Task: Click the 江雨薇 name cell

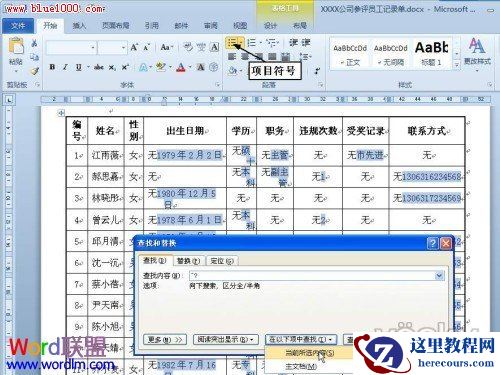Action: 106,155
